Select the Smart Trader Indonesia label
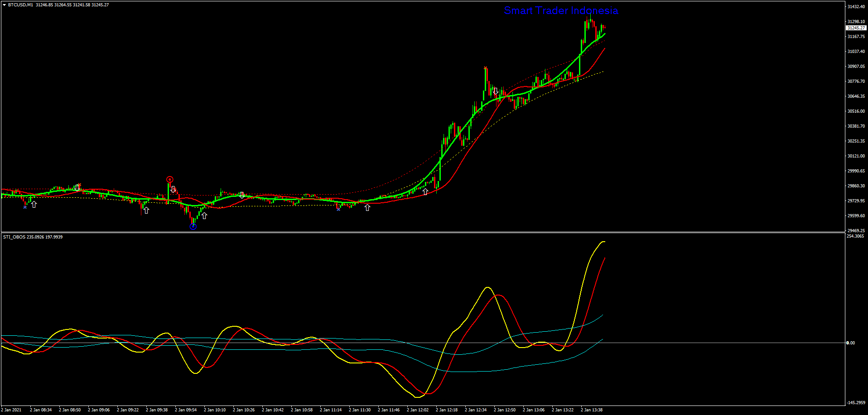Image resolution: width=868 pixels, height=415 pixels. point(561,10)
